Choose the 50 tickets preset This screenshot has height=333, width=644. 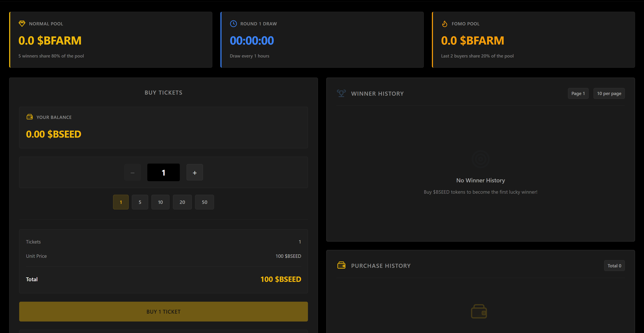(x=204, y=202)
